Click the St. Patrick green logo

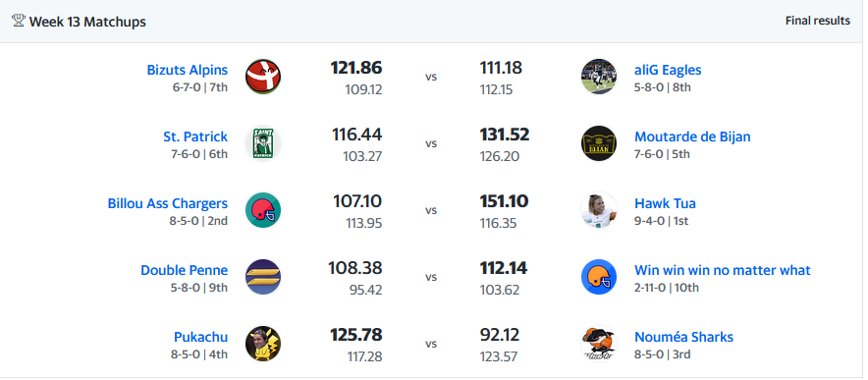point(263,143)
